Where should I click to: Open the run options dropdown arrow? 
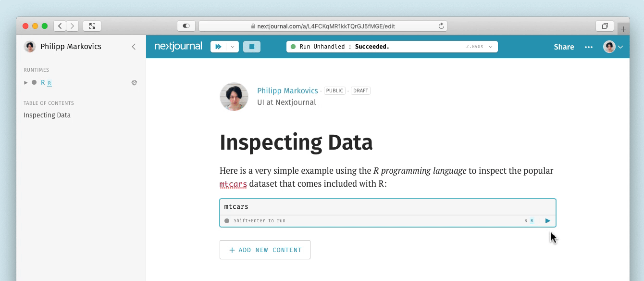[x=233, y=47]
